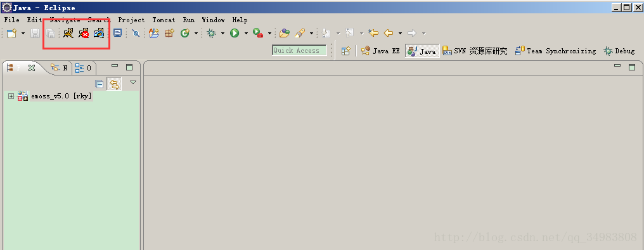Click the Back navigation arrow
This screenshot has height=250, width=644.
point(388,33)
